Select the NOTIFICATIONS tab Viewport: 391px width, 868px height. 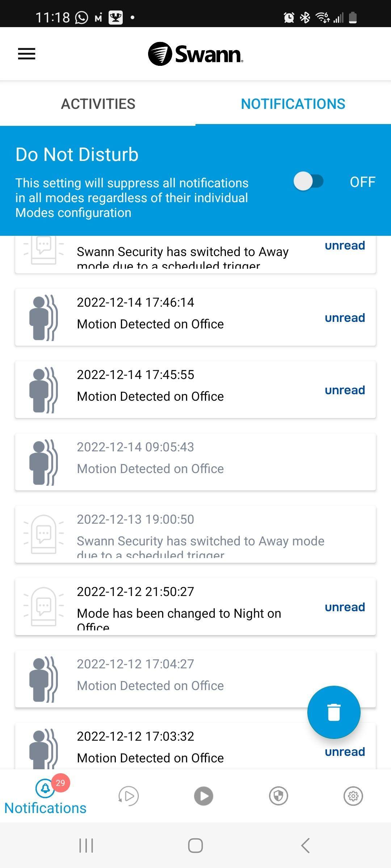(x=293, y=104)
